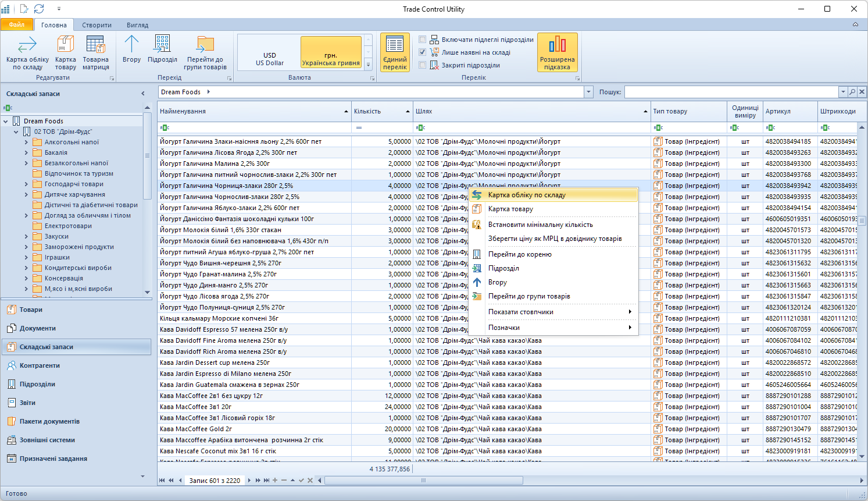Toggle the Єдиний перелік button
Viewport: 868px width, 501px height.
[x=395, y=52]
